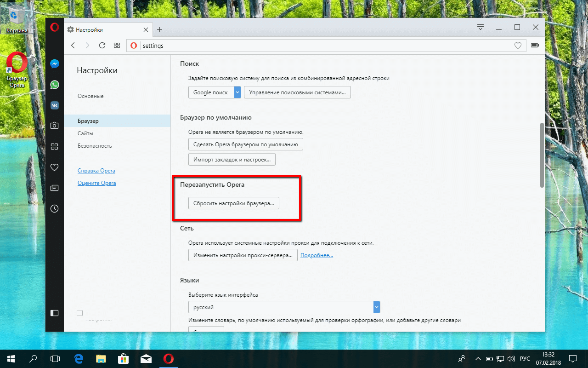588x368 pixels.
Task: Open VK messenger in the Opera sidebar
Action: (x=54, y=105)
